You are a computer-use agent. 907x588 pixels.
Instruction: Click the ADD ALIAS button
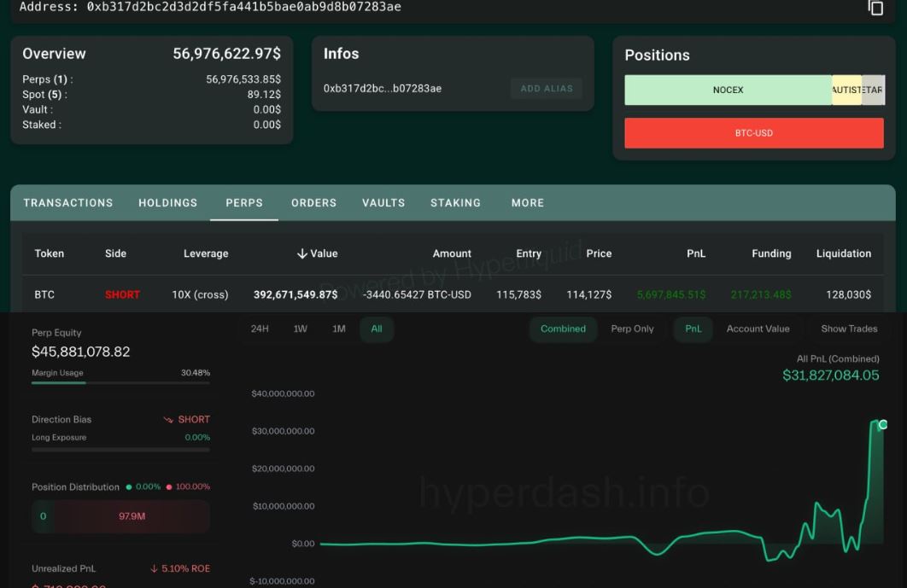[x=546, y=88]
